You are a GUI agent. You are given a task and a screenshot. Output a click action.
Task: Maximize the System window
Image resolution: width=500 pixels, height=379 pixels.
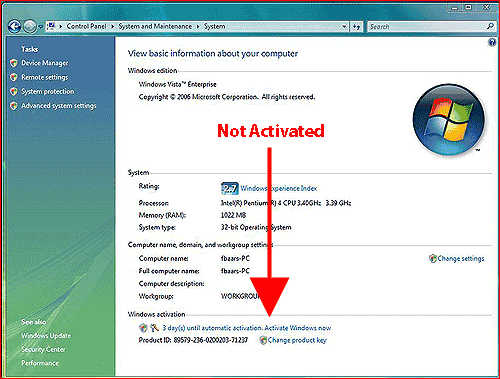point(469,7)
